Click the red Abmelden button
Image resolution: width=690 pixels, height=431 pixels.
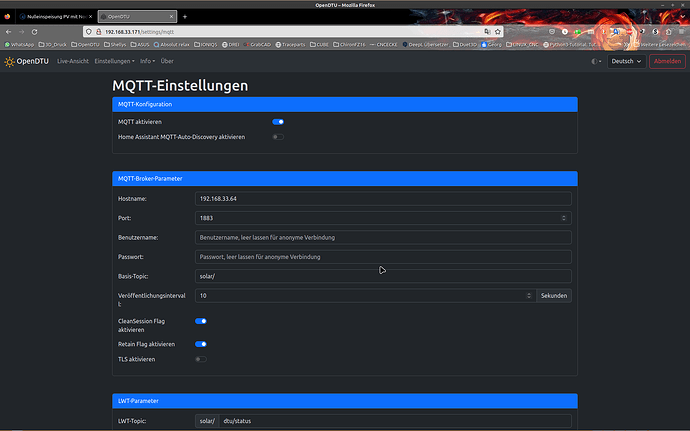[x=667, y=61]
